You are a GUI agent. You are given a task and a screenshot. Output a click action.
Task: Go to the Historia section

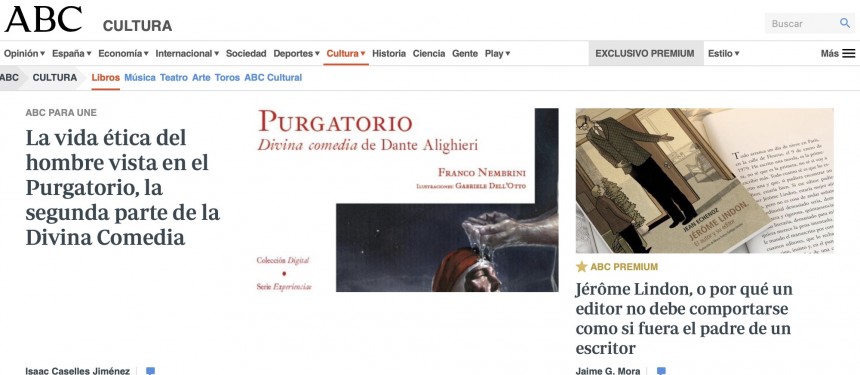[389, 53]
